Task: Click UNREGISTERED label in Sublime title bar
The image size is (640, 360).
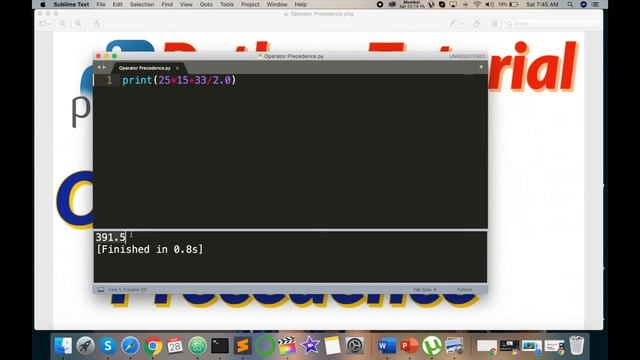Action: click(467, 56)
